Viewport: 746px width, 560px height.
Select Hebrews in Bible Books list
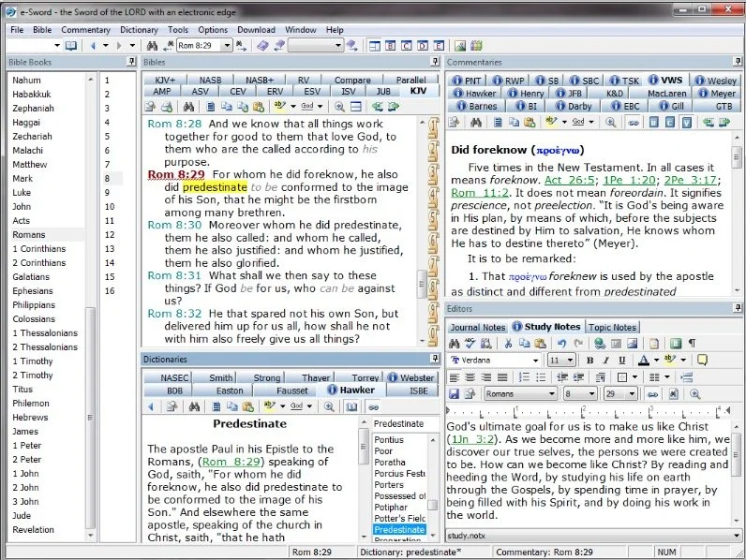pos(30,418)
